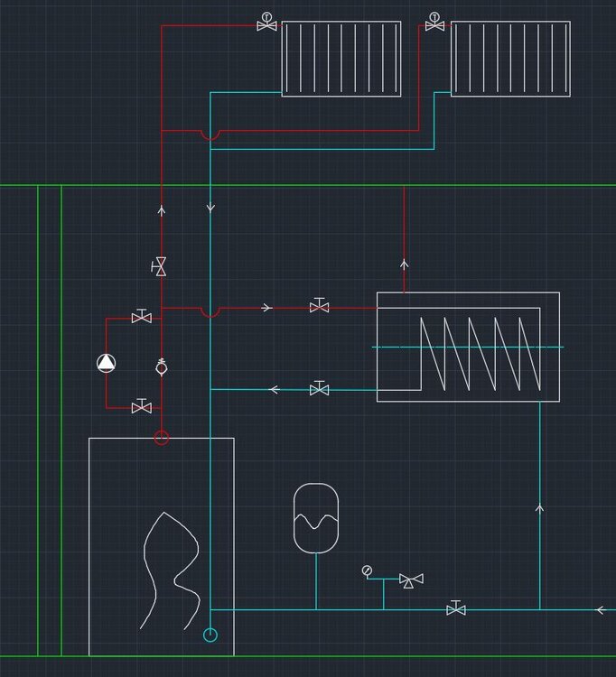Click the left radiator block
The height and width of the screenshot is (677, 616).
point(341,59)
